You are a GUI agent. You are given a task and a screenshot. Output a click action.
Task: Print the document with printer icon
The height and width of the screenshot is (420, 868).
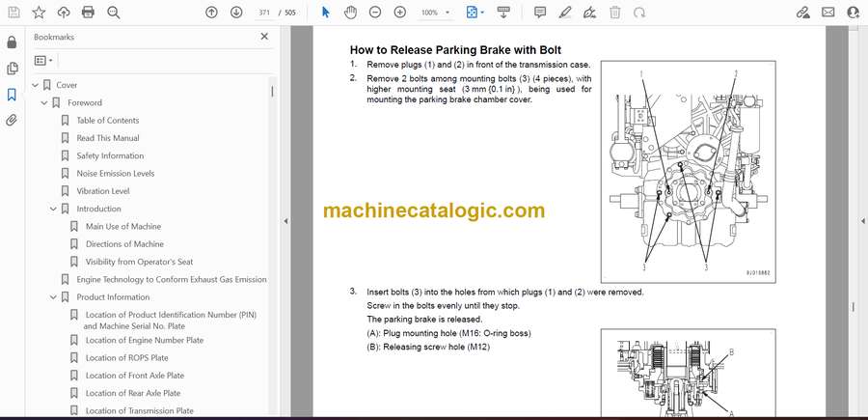click(88, 13)
